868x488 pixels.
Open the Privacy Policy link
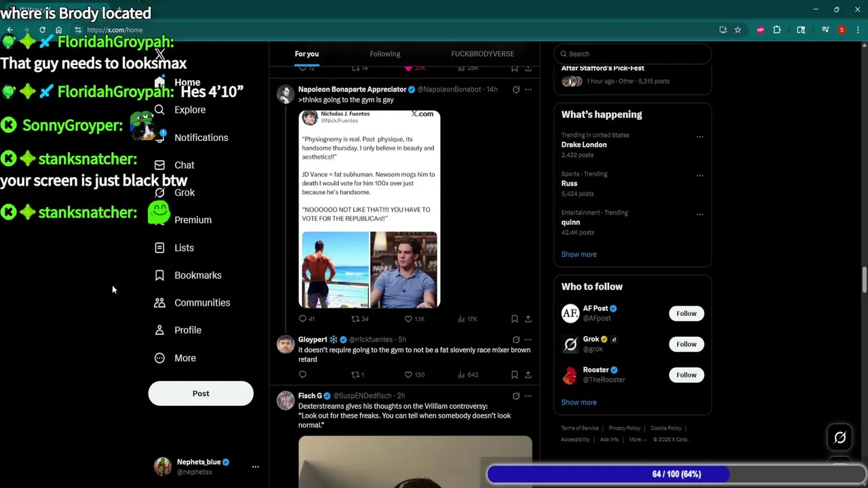[x=625, y=428]
